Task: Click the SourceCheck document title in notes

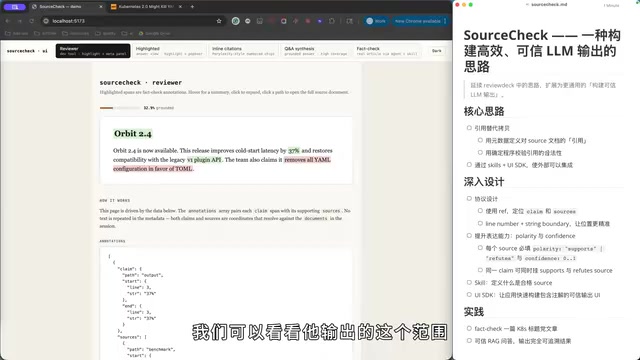Action: coord(542,51)
